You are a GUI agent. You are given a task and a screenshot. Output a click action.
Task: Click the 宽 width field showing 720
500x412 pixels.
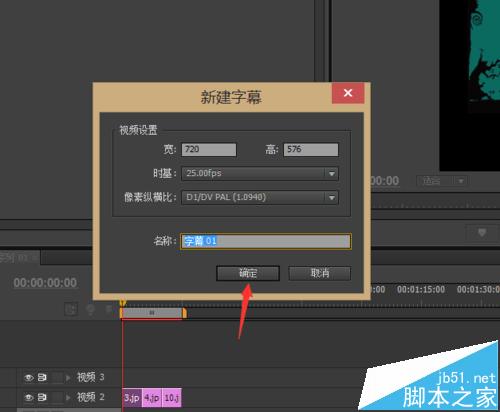pyautogui.click(x=209, y=149)
